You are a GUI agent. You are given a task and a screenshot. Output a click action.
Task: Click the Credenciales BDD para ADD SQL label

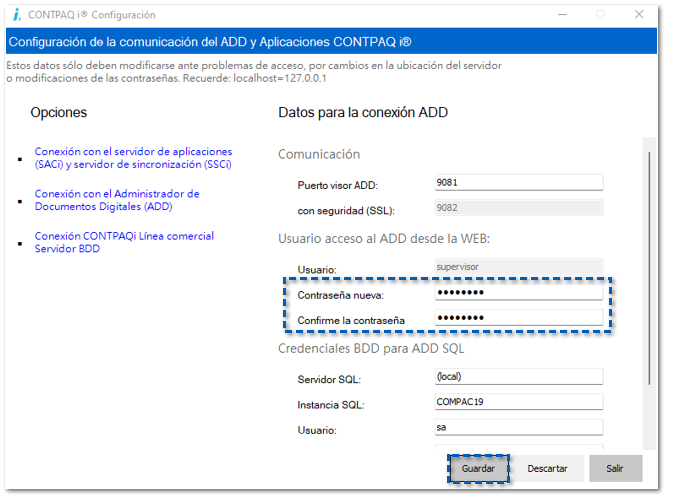click(371, 348)
